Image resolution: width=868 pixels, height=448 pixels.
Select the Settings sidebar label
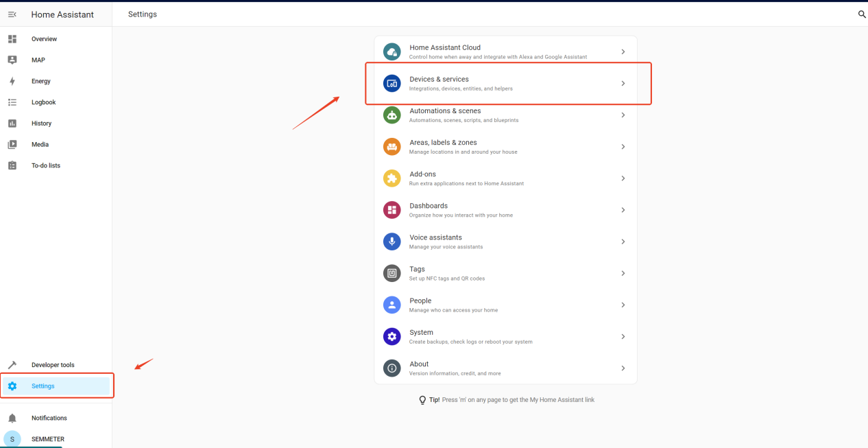click(43, 386)
